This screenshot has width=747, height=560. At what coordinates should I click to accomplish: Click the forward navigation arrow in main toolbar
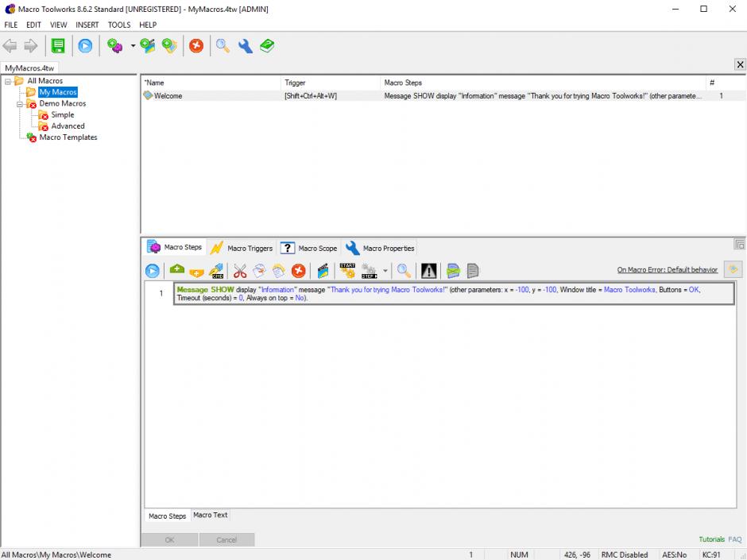[x=30, y=46]
